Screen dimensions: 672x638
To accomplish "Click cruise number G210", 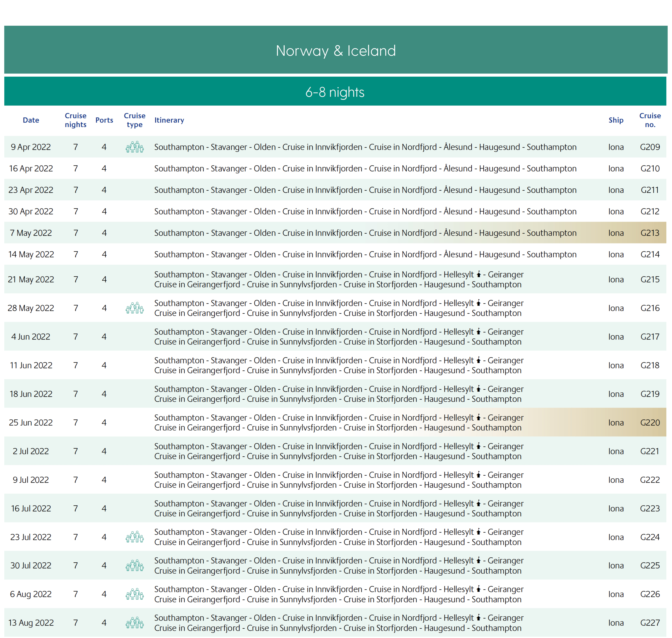I will (650, 168).
